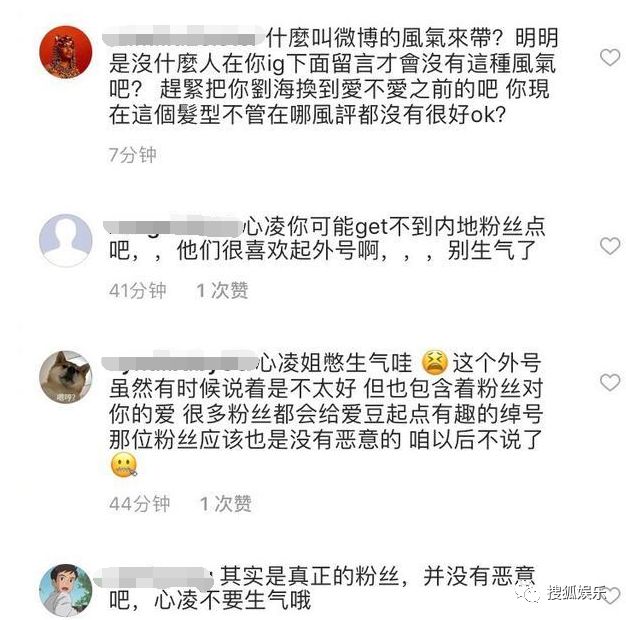The image size is (626, 620).
Task: Tap the blurred username before 心凌姐憋生气哇
Action: tap(179, 362)
